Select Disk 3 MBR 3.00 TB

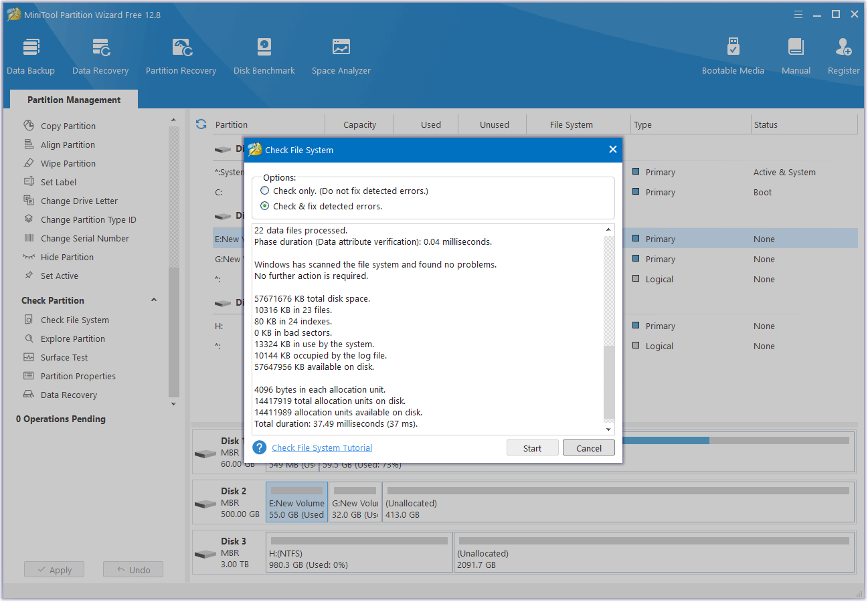click(228, 553)
